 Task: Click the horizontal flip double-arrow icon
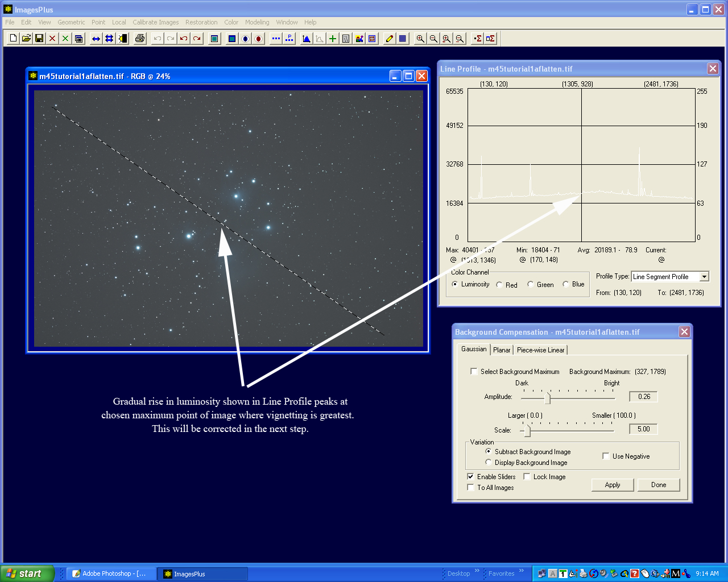96,39
